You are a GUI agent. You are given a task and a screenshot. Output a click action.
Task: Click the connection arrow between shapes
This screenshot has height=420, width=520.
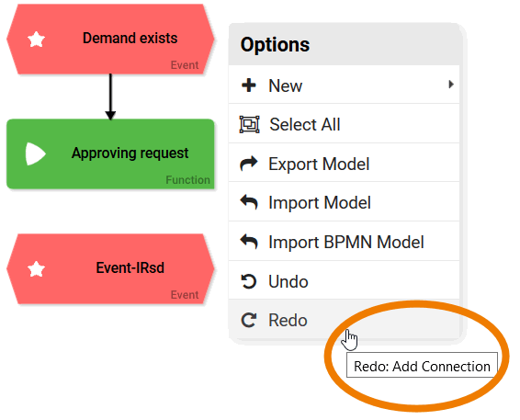tap(110, 96)
